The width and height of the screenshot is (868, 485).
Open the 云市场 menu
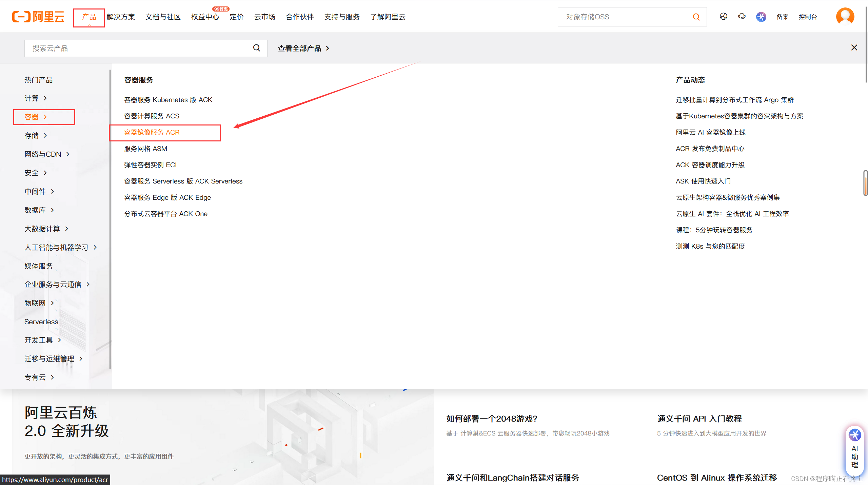264,17
